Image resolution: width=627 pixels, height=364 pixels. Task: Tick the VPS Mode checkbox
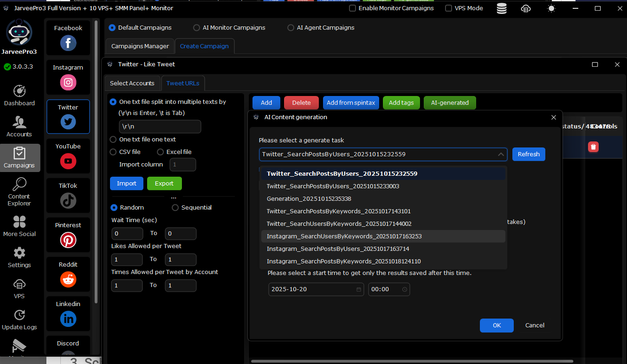(x=449, y=8)
